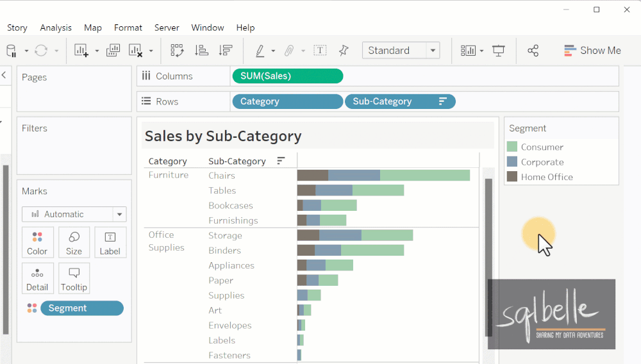Toggle mark labels with the T icon

point(320,51)
